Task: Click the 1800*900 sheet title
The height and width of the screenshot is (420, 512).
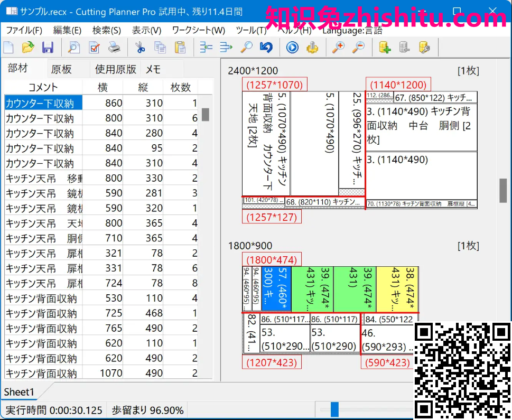Action: [250, 246]
